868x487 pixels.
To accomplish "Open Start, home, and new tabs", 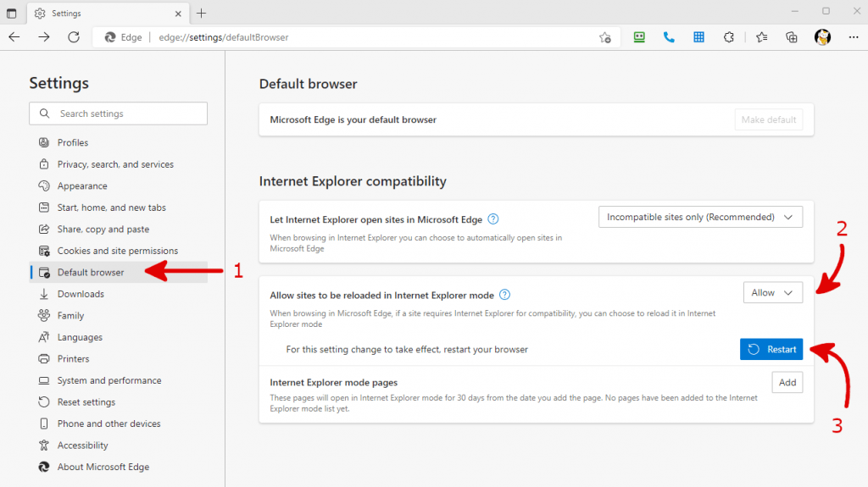I will pos(119,208).
